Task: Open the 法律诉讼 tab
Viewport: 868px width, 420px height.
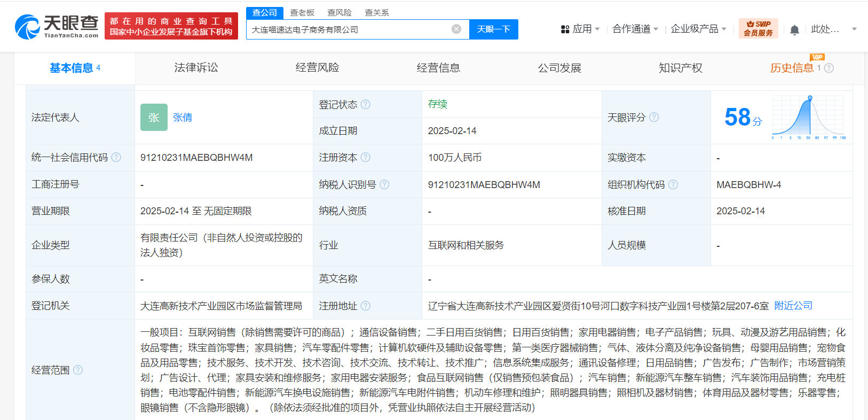Action: coord(196,68)
